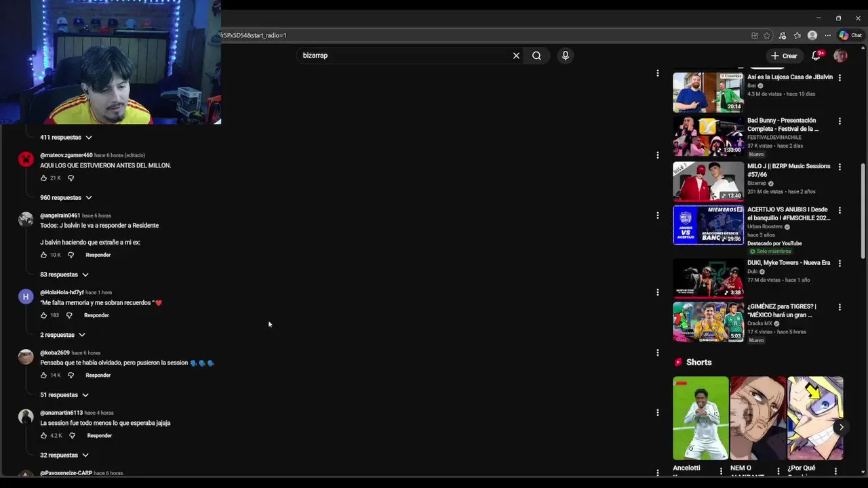The image size is (868, 488).
Task: Open the YouTube account avatar menu
Action: 841,56
